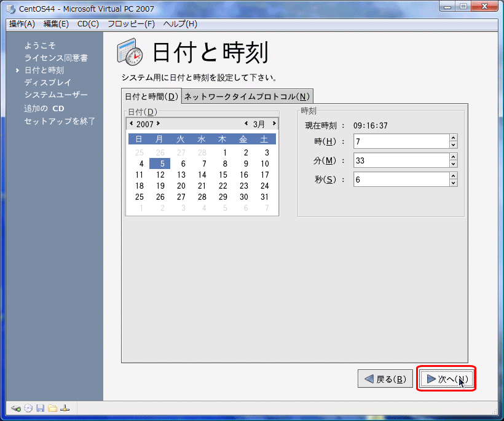Decrease the 秒(S) second value
The height and width of the screenshot is (421, 504).
[453, 183]
